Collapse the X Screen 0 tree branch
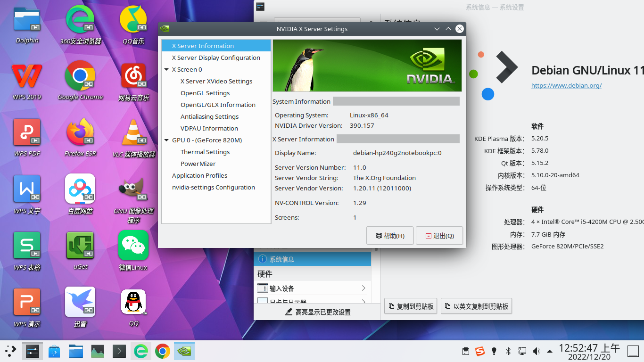 pos(166,69)
